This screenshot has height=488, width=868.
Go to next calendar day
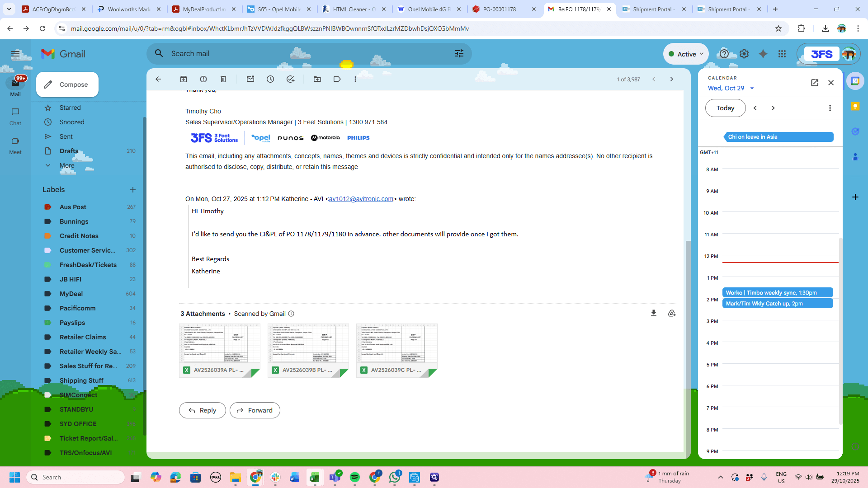tap(773, 108)
